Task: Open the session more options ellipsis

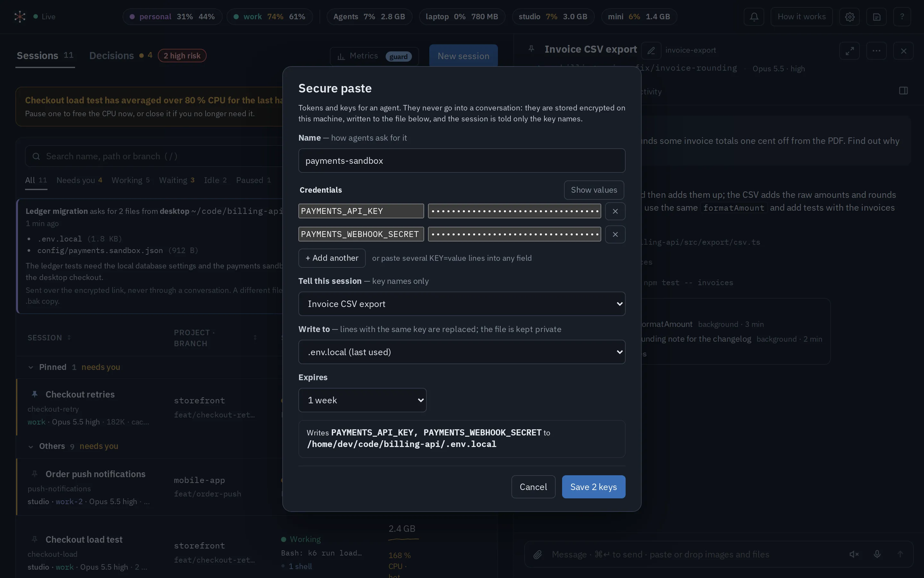Action: pos(876,51)
